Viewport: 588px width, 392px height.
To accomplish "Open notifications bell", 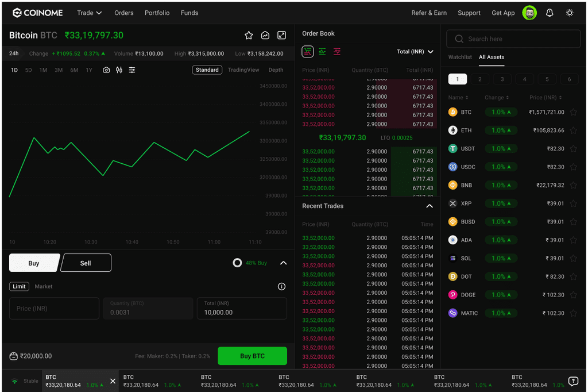I will pos(550,13).
